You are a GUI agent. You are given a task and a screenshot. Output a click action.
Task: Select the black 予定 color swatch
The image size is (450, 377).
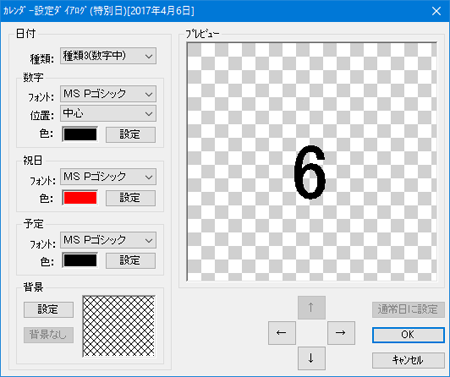coord(80,260)
